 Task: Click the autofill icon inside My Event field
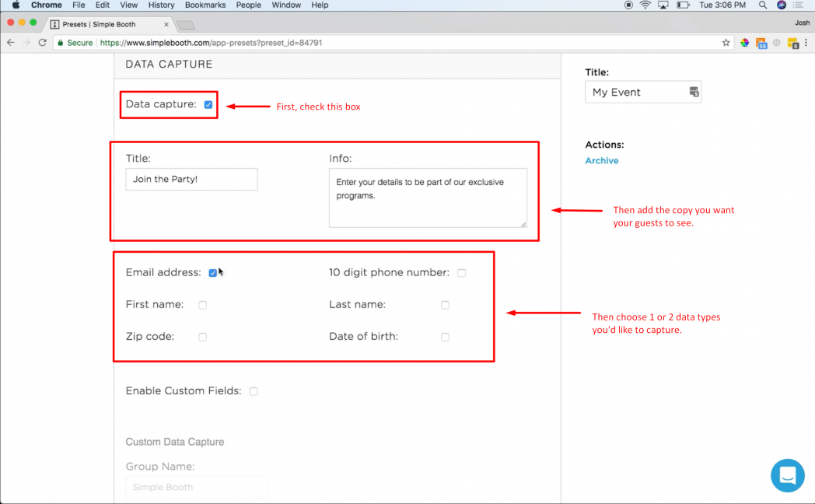693,91
